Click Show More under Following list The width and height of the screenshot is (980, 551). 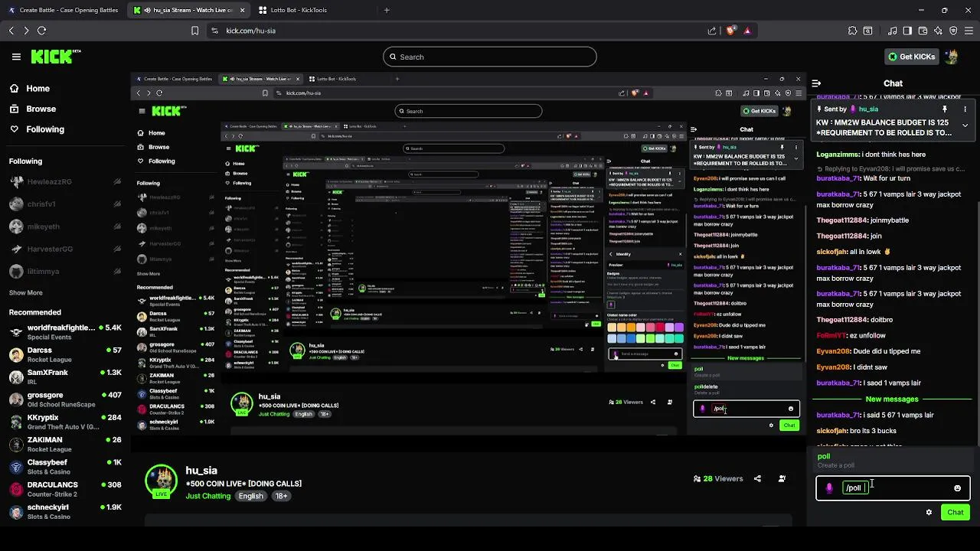point(25,293)
